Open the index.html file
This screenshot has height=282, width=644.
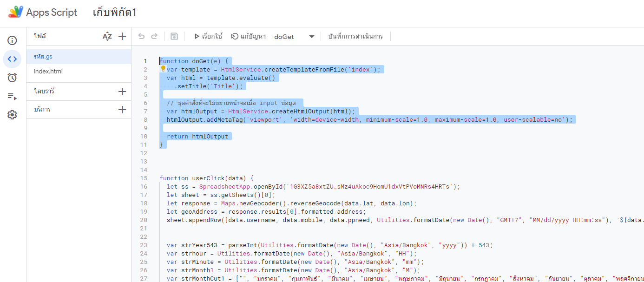click(79, 72)
